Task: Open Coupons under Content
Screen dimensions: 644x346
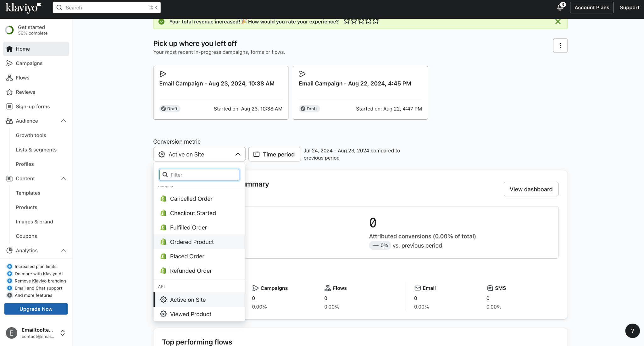Action: point(26,236)
